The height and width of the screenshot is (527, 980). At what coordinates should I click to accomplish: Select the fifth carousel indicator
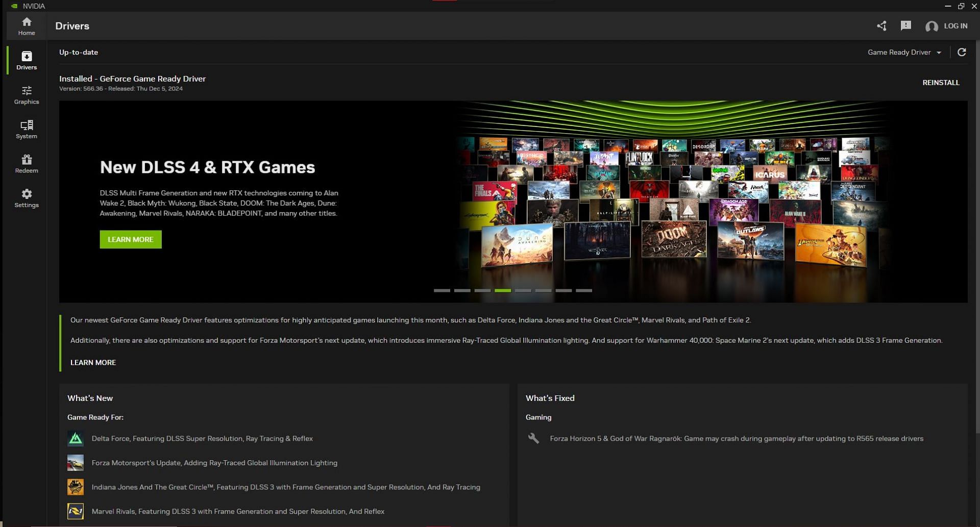523,290
